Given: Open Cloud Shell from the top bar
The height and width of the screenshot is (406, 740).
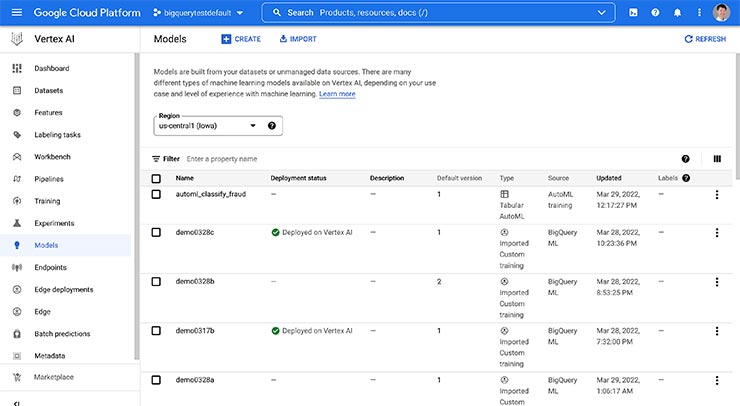Looking at the screenshot, I should click(x=633, y=13).
